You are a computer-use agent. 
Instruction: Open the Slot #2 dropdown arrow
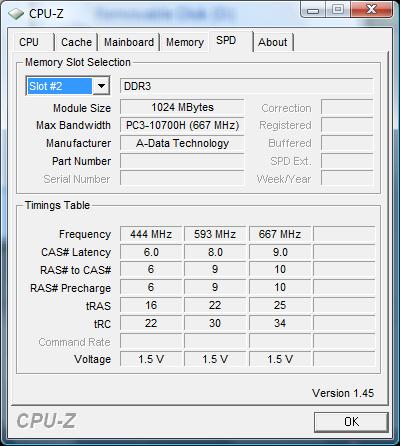point(101,86)
